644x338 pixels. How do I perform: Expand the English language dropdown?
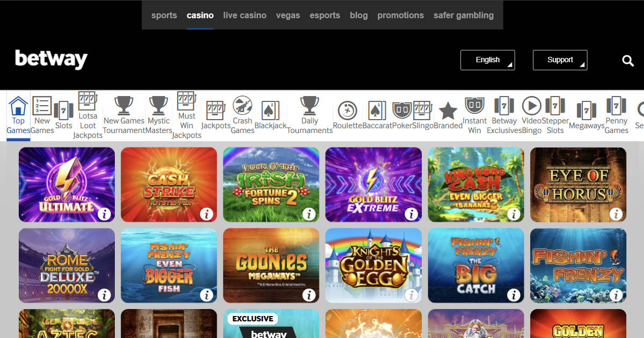pyautogui.click(x=488, y=60)
